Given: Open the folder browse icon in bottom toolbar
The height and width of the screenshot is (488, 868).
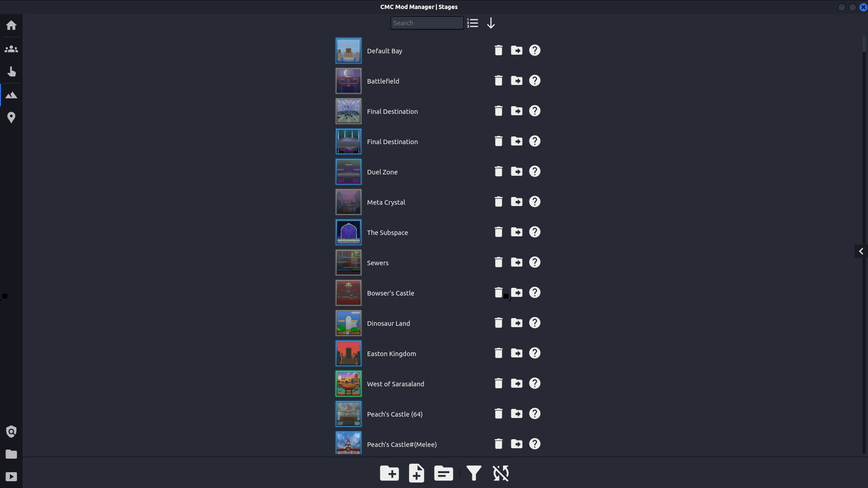Looking at the screenshot, I should 443,473.
